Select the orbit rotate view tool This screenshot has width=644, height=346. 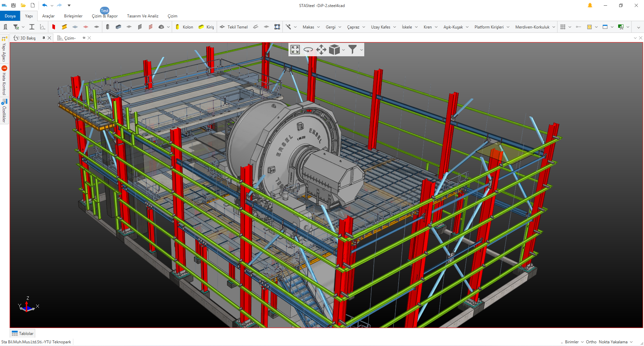(308, 50)
